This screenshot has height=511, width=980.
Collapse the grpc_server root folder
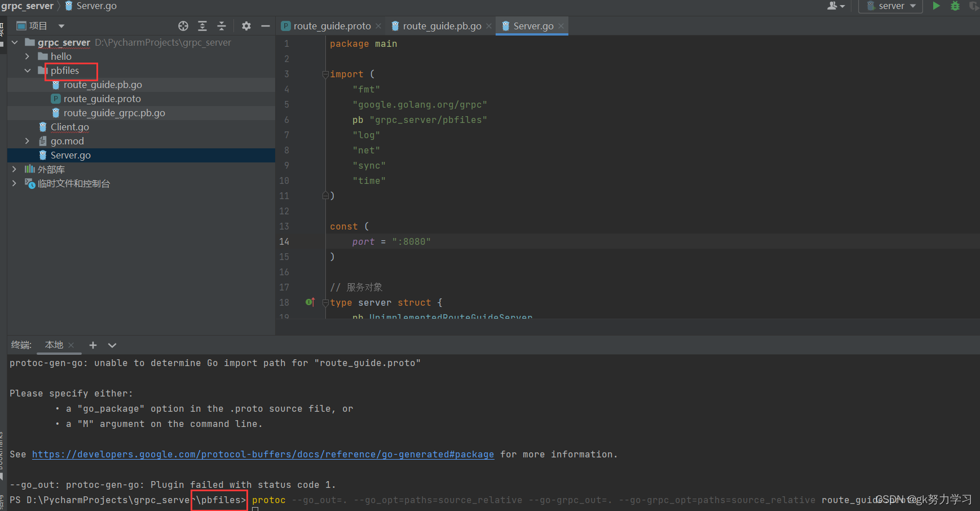tap(15, 42)
